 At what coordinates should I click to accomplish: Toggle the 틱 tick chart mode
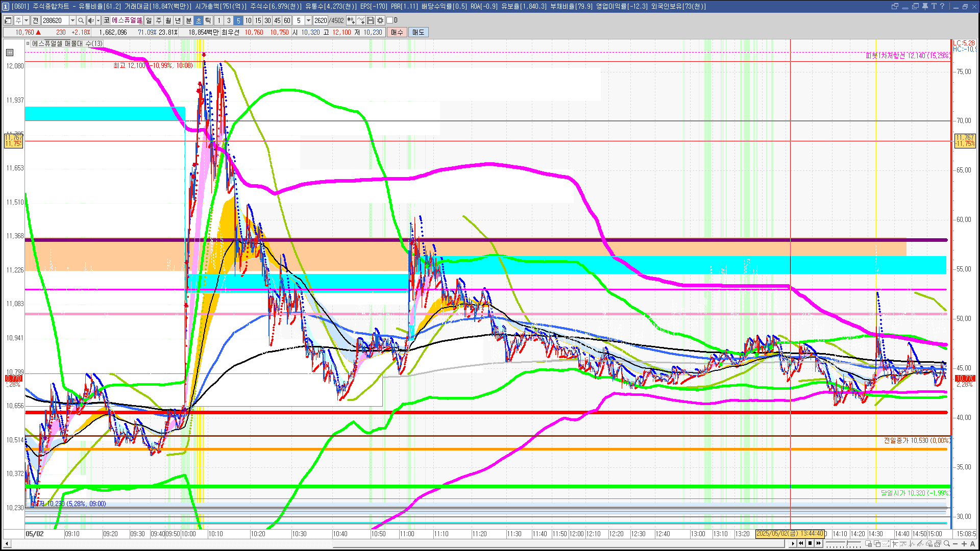208,20
